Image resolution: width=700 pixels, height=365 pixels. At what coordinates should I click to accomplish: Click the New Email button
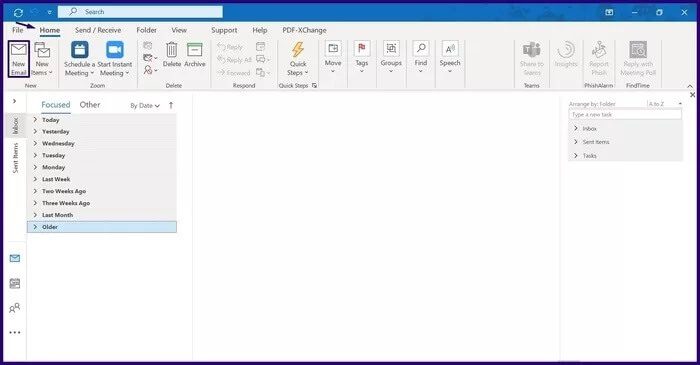coord(19,59)
